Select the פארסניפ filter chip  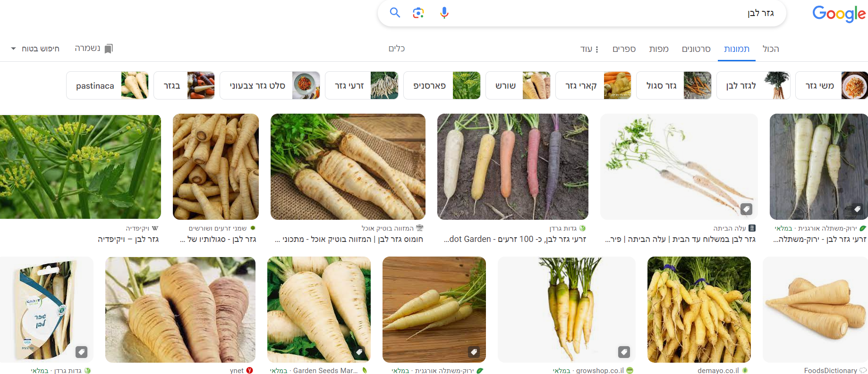tap(442, 85)
